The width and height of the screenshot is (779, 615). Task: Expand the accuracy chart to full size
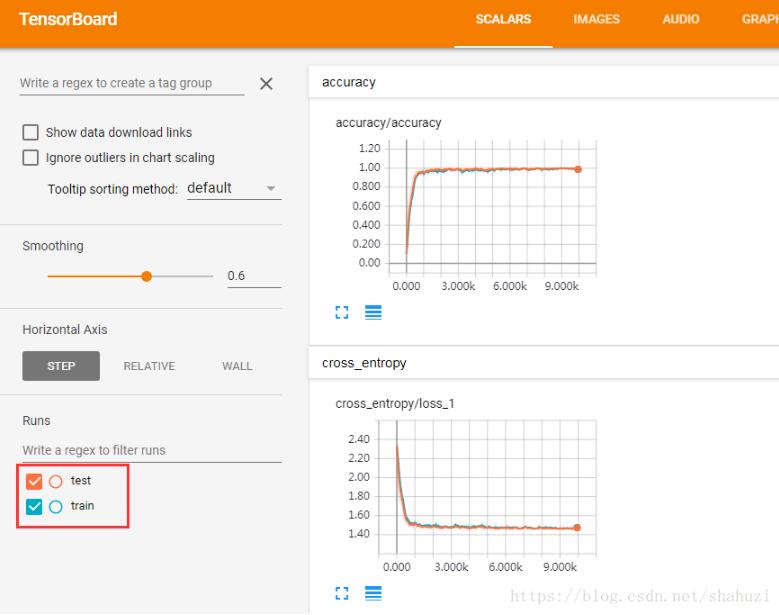[343, 312]
